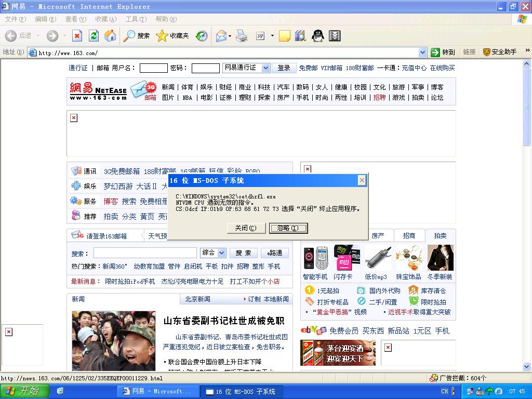Screen dimensions: 532x399
Task: Click the IE Back arrow button
Action: tap(11, 36)
